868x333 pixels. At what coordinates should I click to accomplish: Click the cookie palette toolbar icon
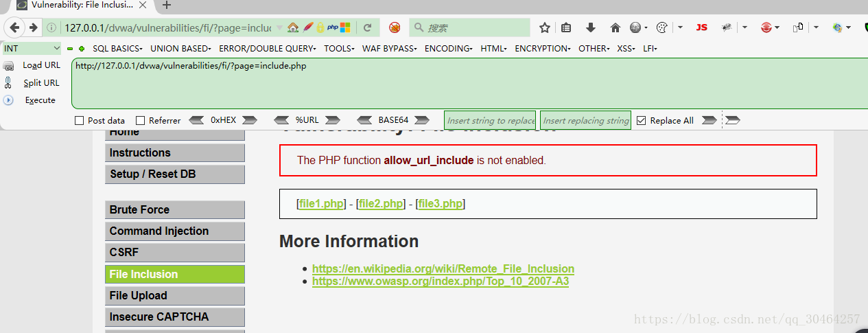tap(662, 27)
